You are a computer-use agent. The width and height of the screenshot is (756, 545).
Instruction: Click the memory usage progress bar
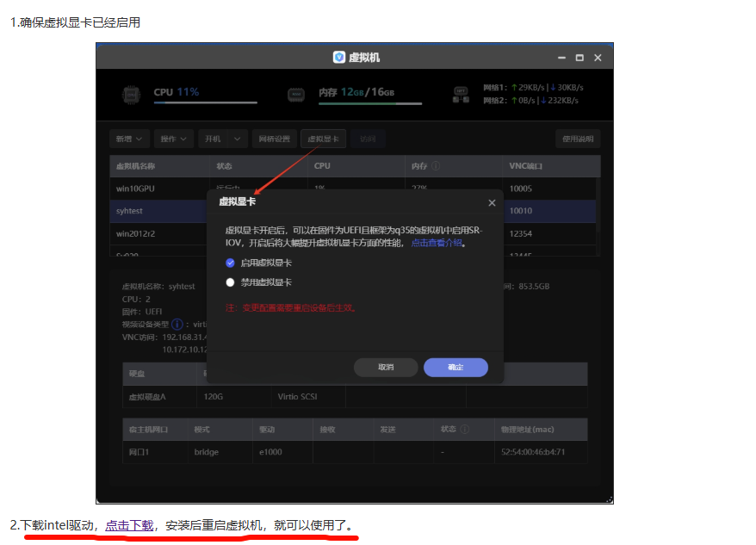370,103
